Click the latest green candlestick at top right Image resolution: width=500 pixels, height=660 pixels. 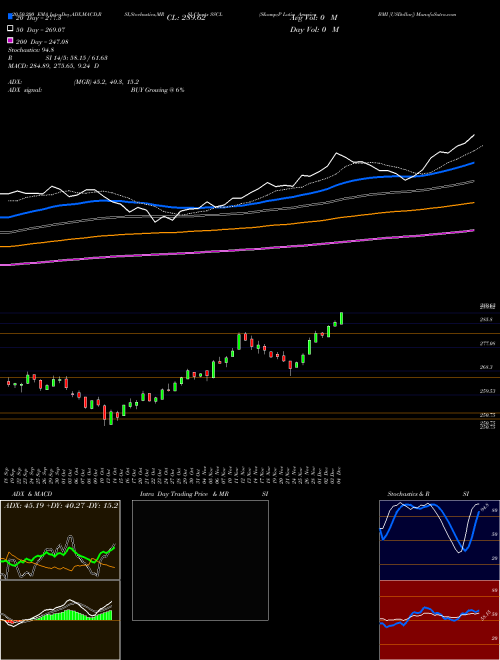tap(341, 318)
